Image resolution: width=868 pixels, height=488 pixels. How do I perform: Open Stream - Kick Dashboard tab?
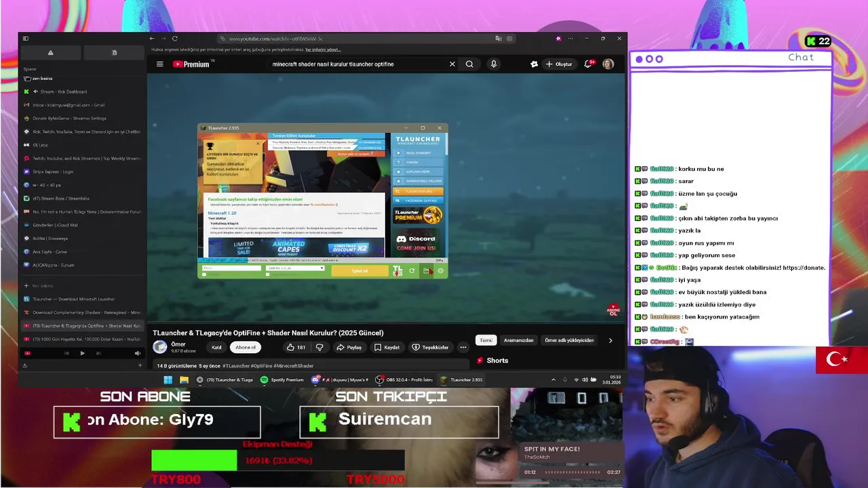click(x=81, y=91)
